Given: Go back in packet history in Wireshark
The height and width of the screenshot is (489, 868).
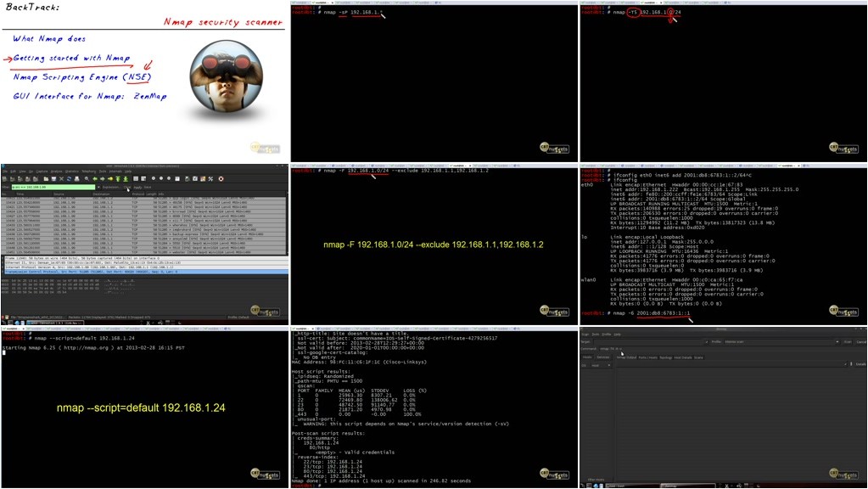Looking at the screenshot, I should click(95, 179).
